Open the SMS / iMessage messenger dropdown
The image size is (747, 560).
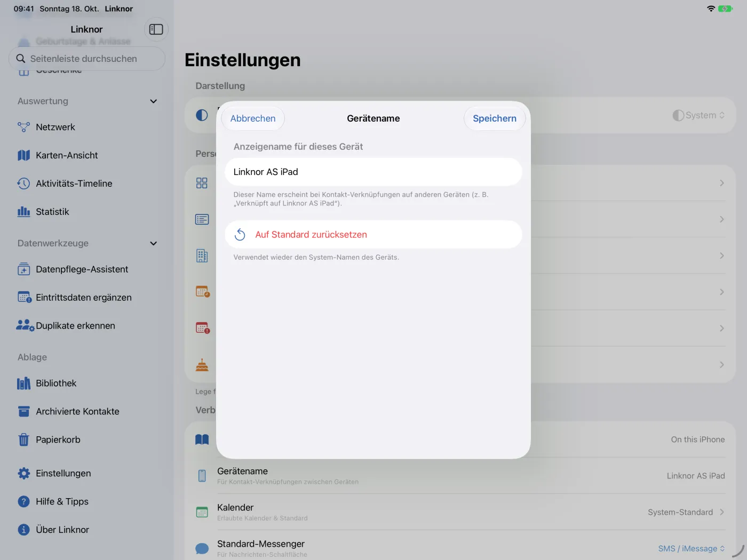691,549
